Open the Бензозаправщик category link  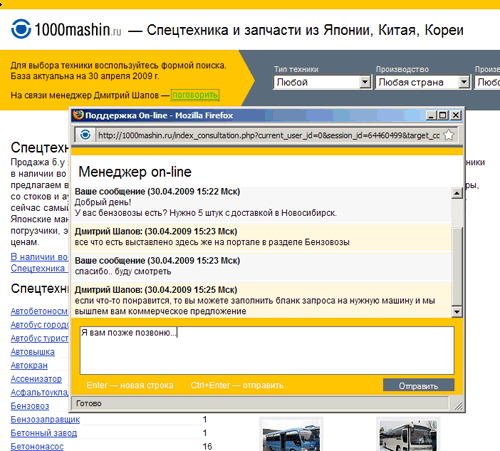45,419
